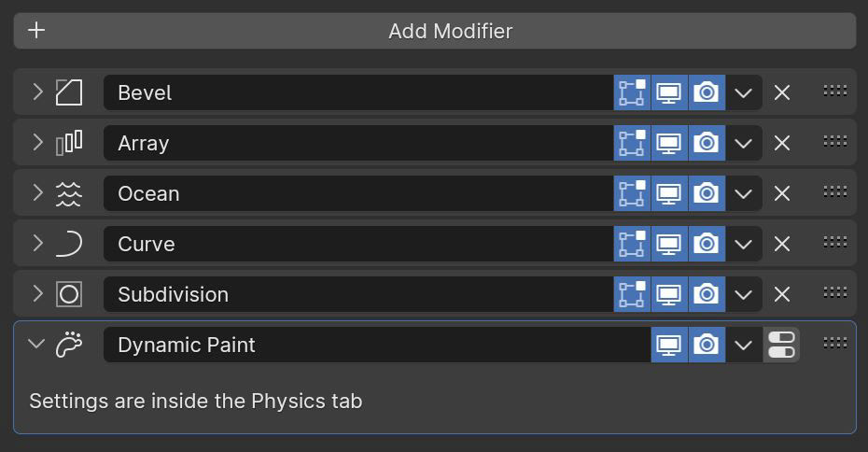Toggle Dynamic Paint render visibility
Image resolution: width=868 pixels, height=452 pixels.
tap(707, 345)
